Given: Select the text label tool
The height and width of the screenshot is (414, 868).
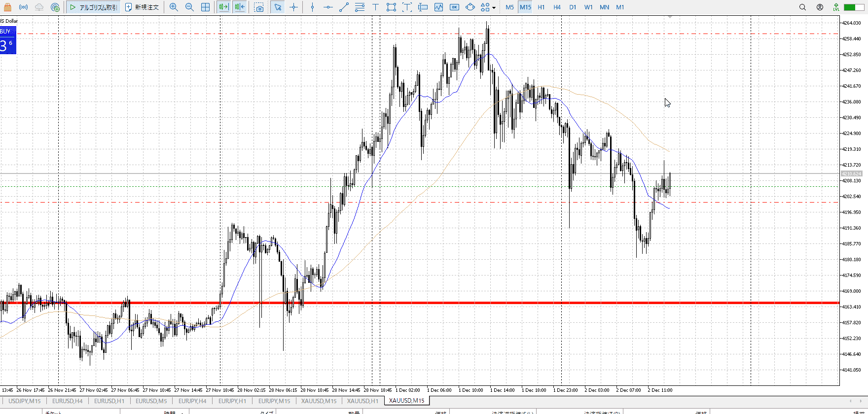Looking at the screenshot, I should (x=375, y=7).
